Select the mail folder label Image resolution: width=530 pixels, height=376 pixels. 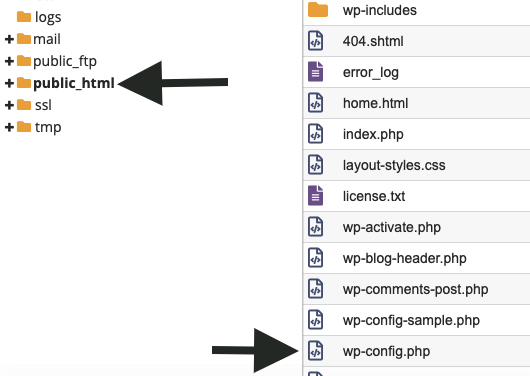click(47, 39)
